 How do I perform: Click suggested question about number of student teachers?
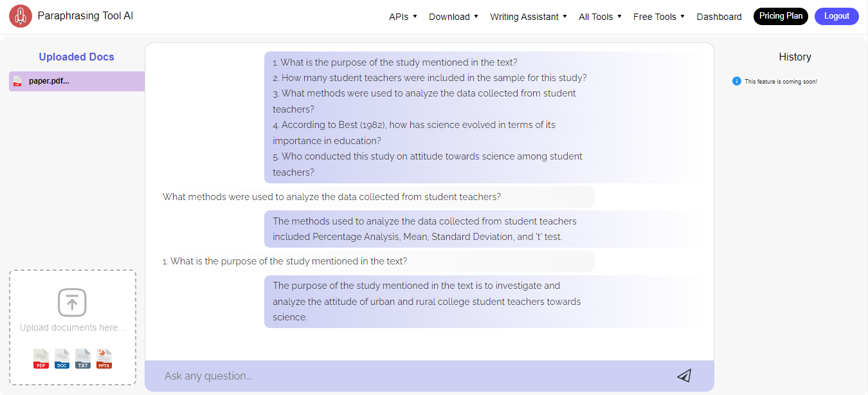pyautogui.click(x=429, y=78)
